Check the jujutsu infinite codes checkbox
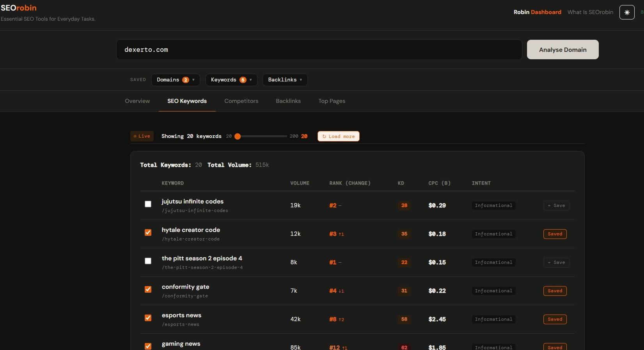 [148, 204]
